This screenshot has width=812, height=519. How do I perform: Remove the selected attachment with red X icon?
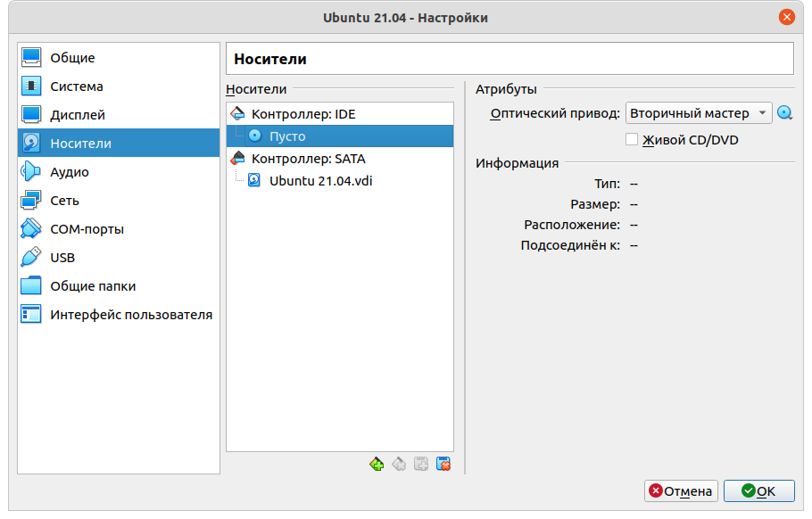(x=443, y=464)
